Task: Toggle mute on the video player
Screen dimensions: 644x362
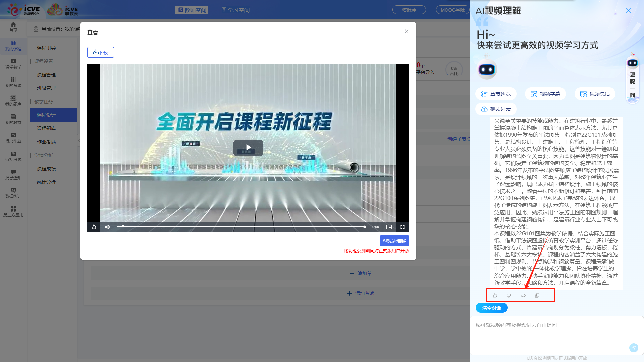Action: point(107,227)
